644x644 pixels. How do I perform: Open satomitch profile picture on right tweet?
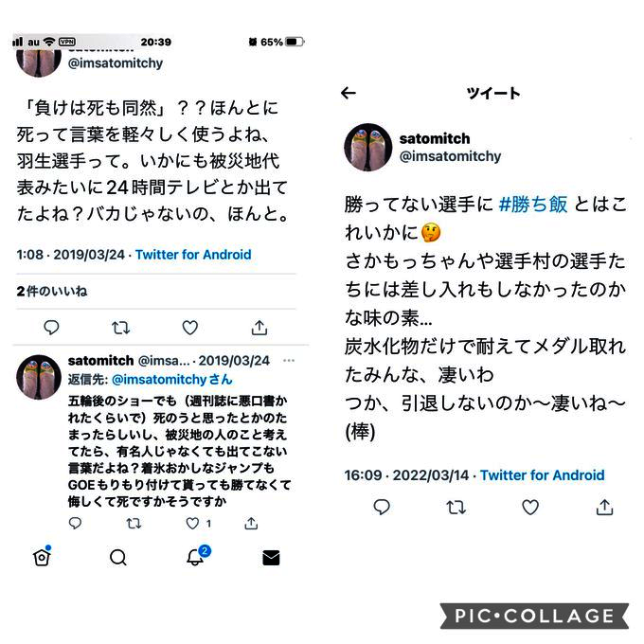pyautogui.click(x=368, y=147)
